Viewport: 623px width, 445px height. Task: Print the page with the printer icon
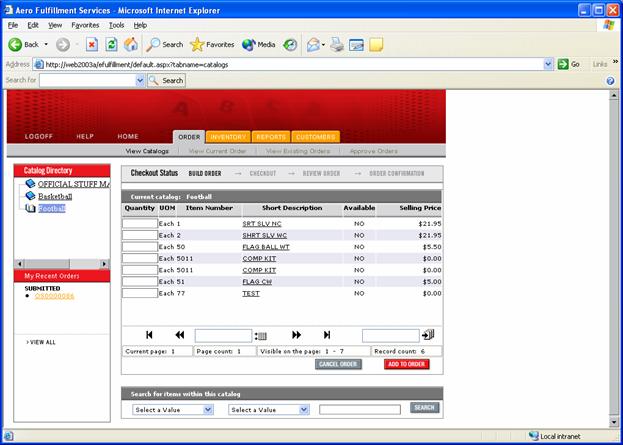337,44
